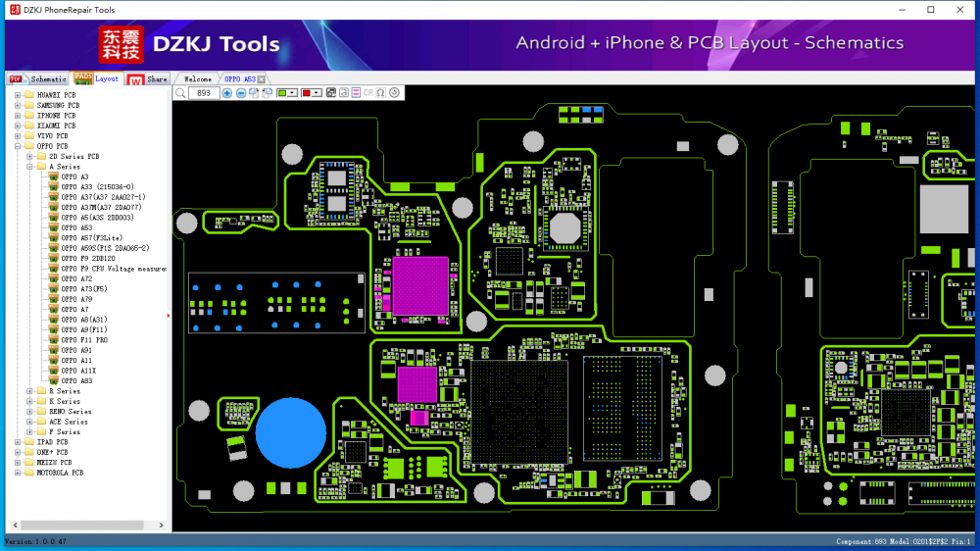Click the F Series folder icon
Image resolution: width=980 pixels, height=551 pixels.
click(42, 431)
